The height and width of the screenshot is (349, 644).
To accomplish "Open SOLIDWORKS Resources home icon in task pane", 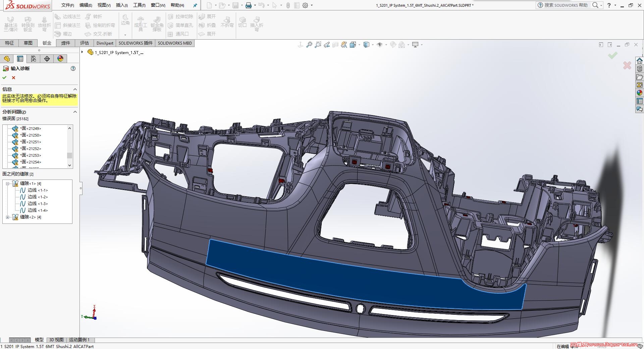I will [x=640, y=61].
